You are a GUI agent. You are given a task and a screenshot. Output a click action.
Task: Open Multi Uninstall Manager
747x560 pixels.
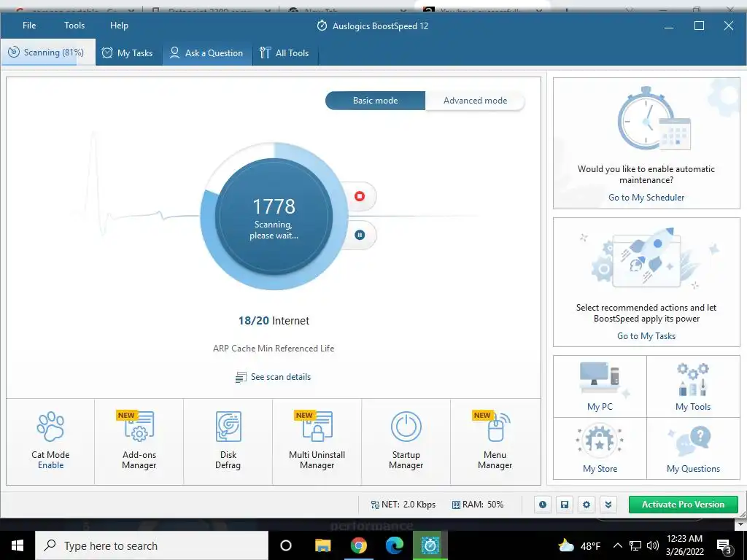coord(317,441)
